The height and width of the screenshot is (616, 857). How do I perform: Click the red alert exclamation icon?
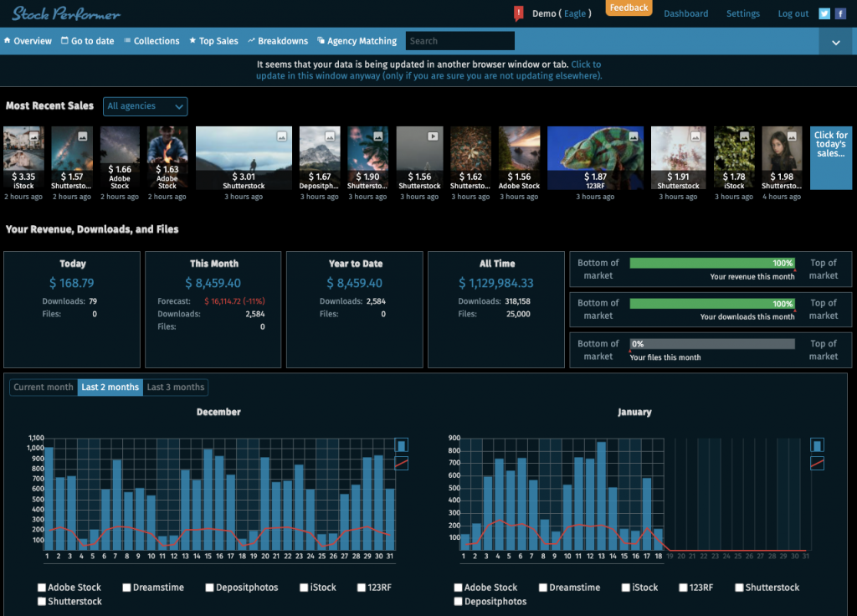click(x=519, y=13)
